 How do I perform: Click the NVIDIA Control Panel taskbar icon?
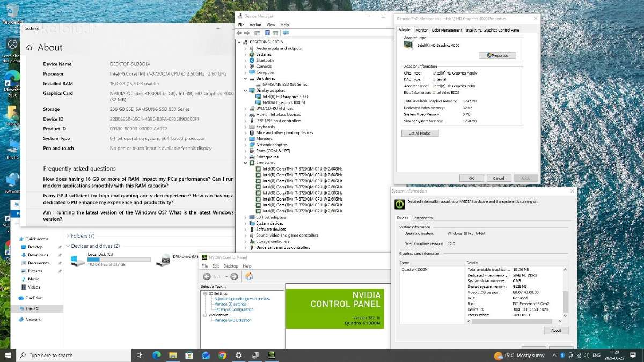[x=272, y=355]
